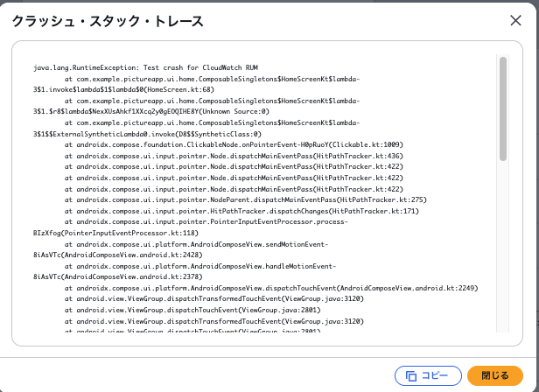Click the PointerInputEventProcessor.process- line
539x392 pixels.
point(206,221)
